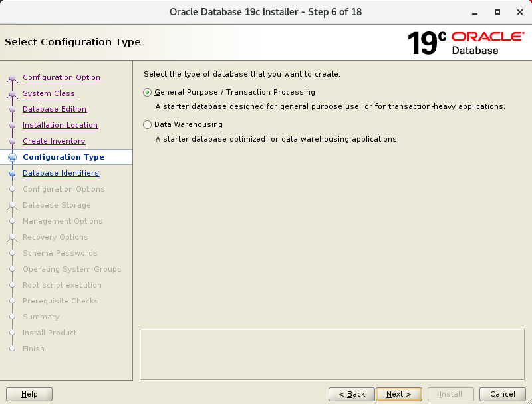Click the empty message pane at bottom
Image resolution: width=532 pixels, height=404 pixels.
click(332, 355)
